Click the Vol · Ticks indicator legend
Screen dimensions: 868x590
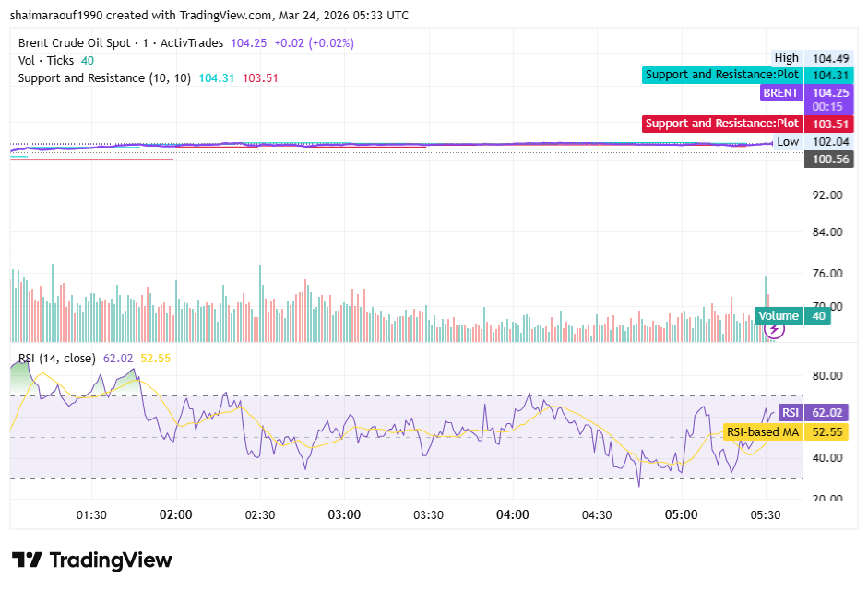(47, 61)
